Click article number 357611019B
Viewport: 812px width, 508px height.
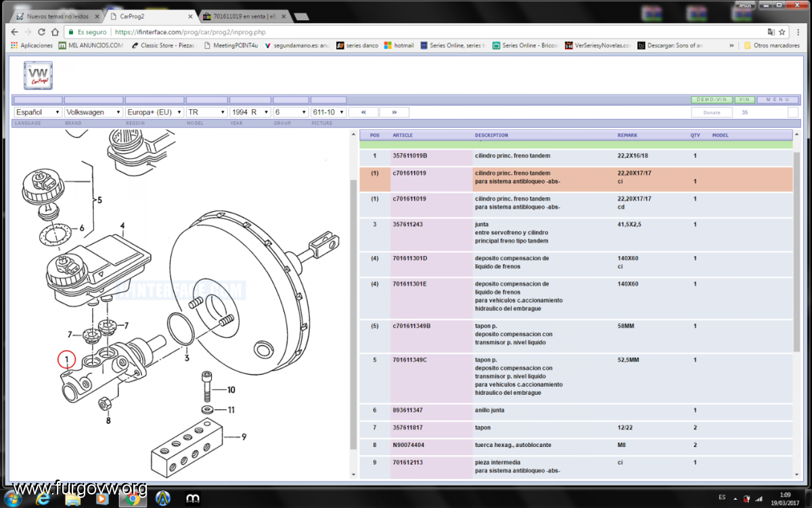point(411,156)
